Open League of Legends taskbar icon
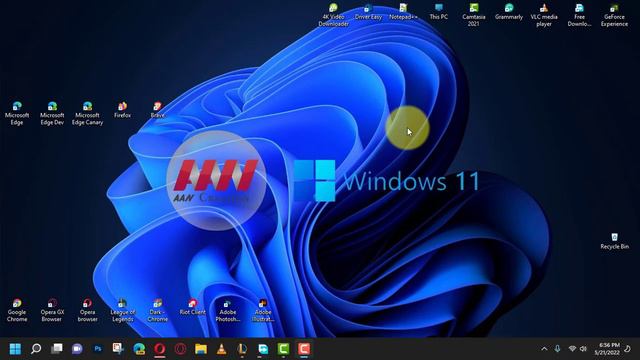 242,349
